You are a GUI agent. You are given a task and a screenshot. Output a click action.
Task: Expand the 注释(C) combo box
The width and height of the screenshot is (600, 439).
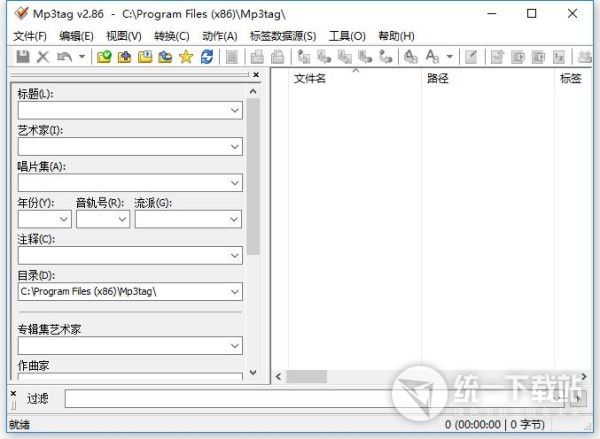(235, 255)
